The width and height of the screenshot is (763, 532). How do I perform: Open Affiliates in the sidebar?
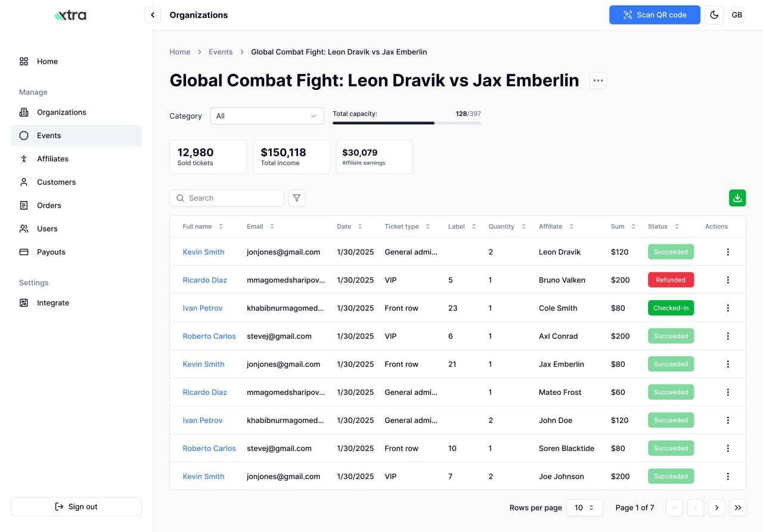tap(52, 158)
